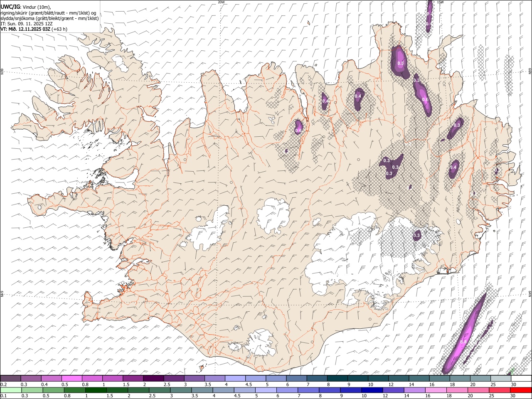Pick upper scale swatch starting at 20

[x=480, y=379]
